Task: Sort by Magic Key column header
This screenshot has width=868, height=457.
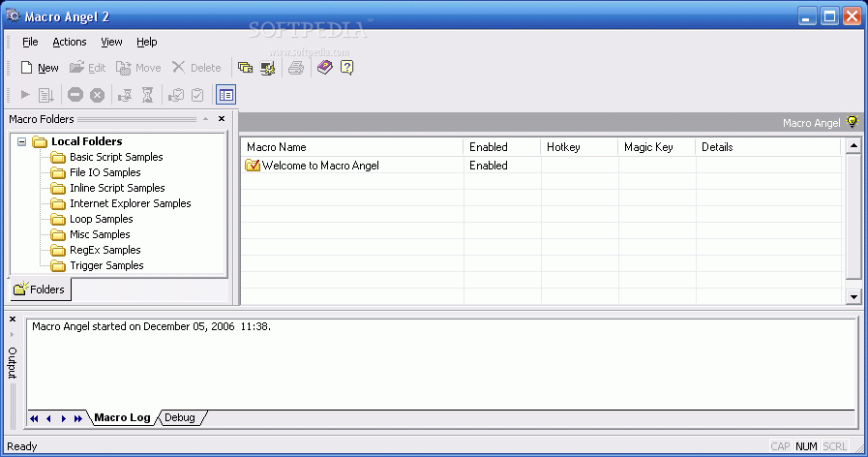Action: [656, 147]
